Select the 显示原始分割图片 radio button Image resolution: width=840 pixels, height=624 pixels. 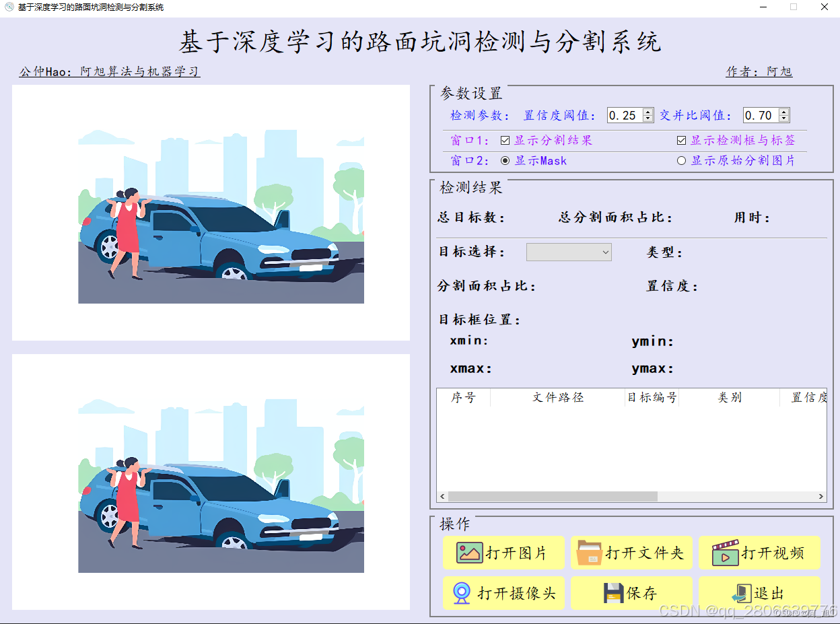[x=682, y=160]
